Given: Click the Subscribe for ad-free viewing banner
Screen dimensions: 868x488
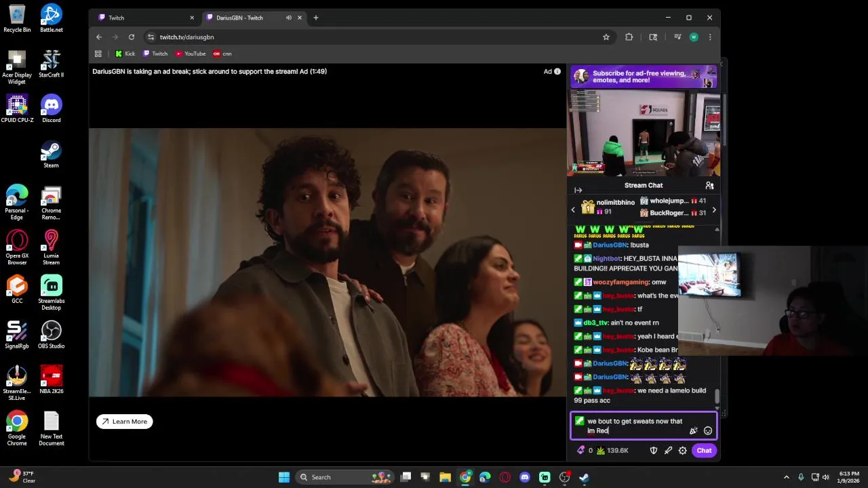Looking at the screenshot, I should 644,77.
